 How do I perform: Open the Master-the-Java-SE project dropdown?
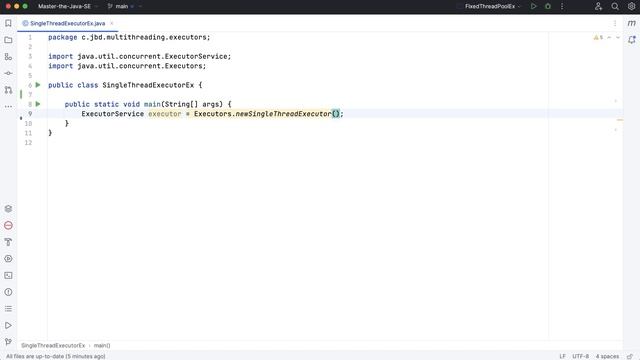(68, 6)
